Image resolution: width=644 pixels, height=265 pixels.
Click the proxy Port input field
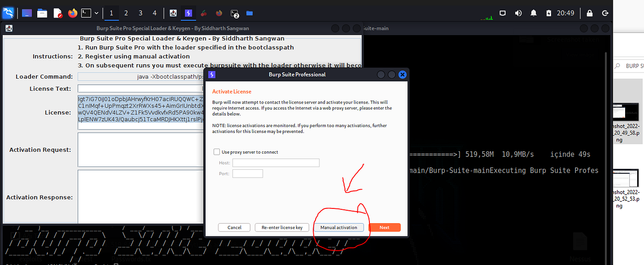coord(247,173)
